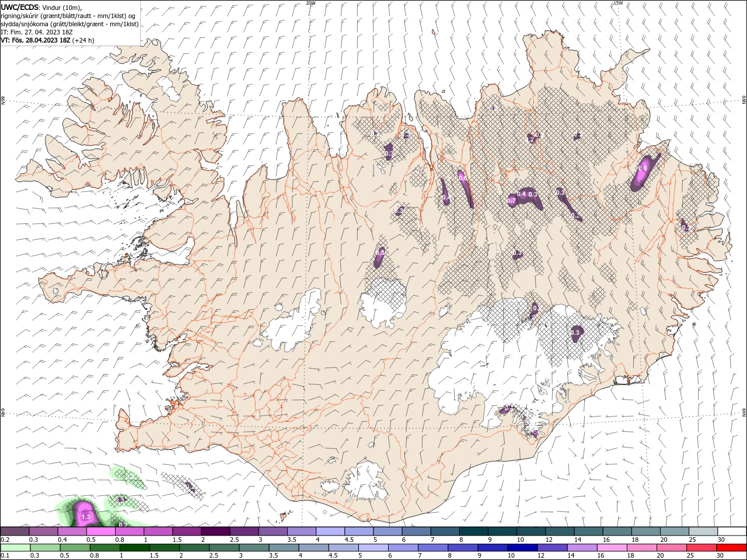The width and height of the screenshot is (747, 560).
Task: Select the '0.4' value beside the 0.7 label
Action: click(x=522, y=194)
